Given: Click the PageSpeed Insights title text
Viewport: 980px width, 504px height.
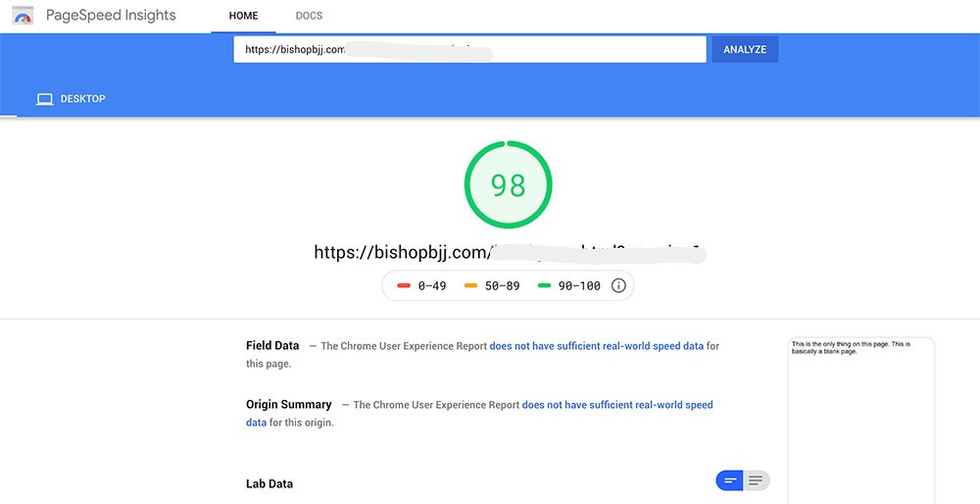Looking at the screenshot, I should tap(112, 15).
